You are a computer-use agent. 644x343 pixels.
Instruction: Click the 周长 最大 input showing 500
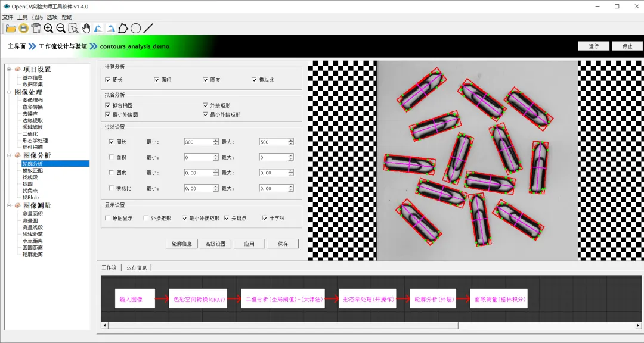274,142
